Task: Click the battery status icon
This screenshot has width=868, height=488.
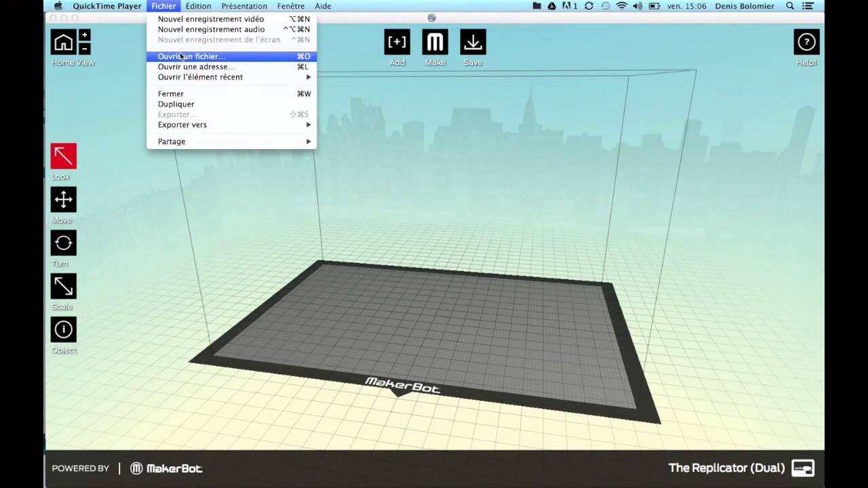Action: tap(654, 6)
